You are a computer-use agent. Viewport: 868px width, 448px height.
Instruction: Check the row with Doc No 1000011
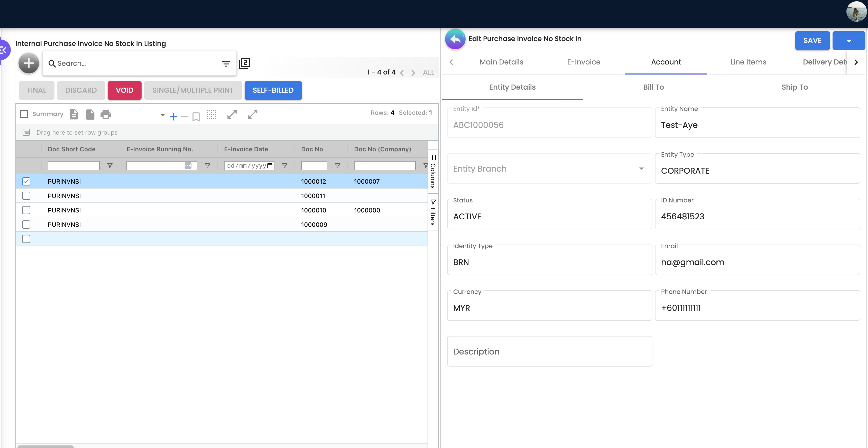26,196
